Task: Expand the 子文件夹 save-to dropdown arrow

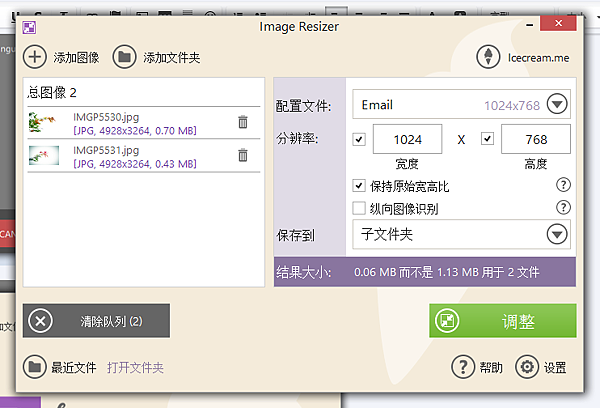Action: click(x=557, y=234)
